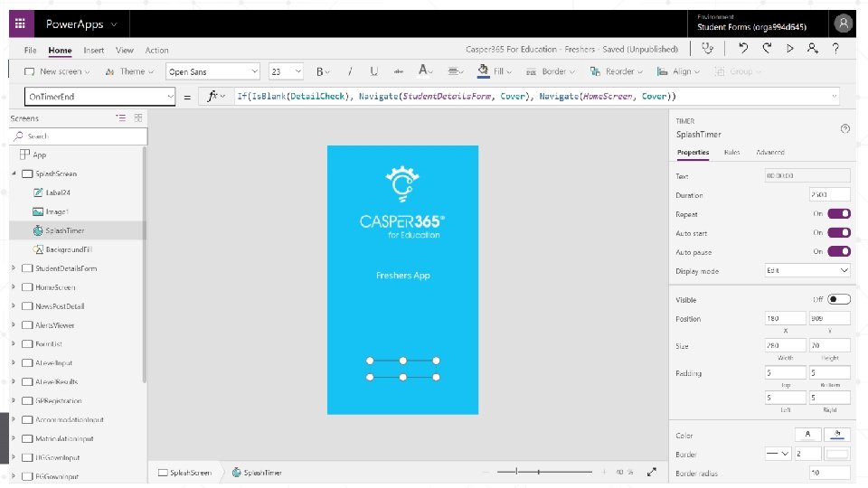
Task: Click the user account avatar
Action: pos(843,23)
